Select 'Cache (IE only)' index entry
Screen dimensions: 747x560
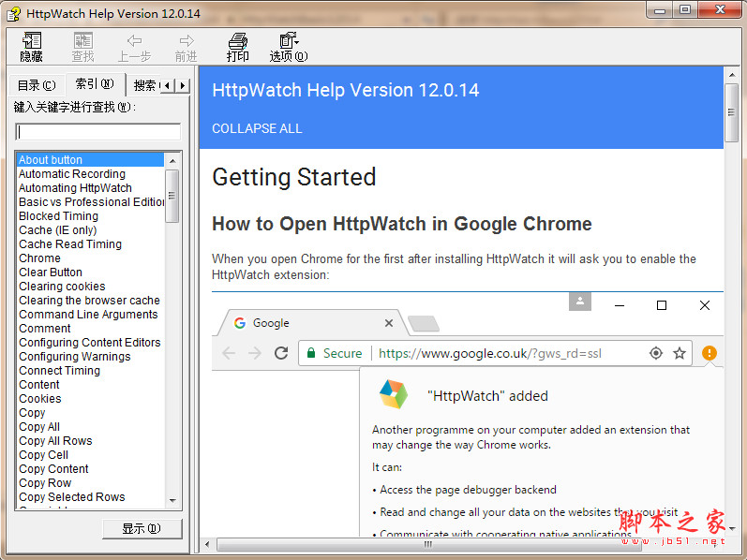pyautogui.click(x=58, y=230)
